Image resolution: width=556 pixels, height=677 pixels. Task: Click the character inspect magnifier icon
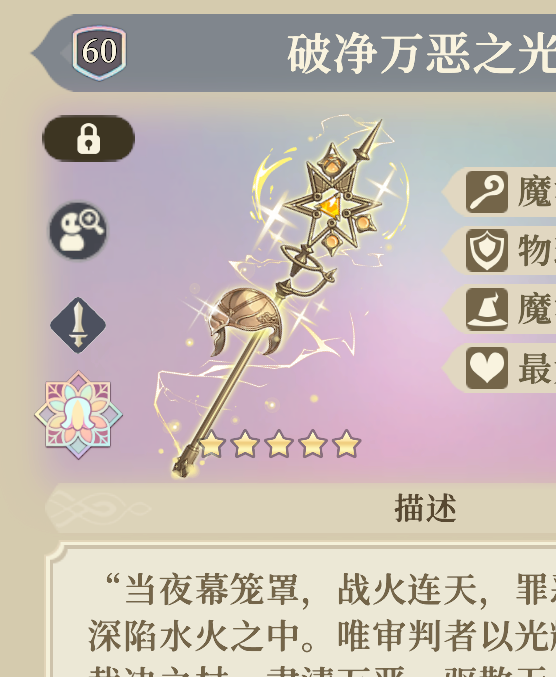pos(78,231)
